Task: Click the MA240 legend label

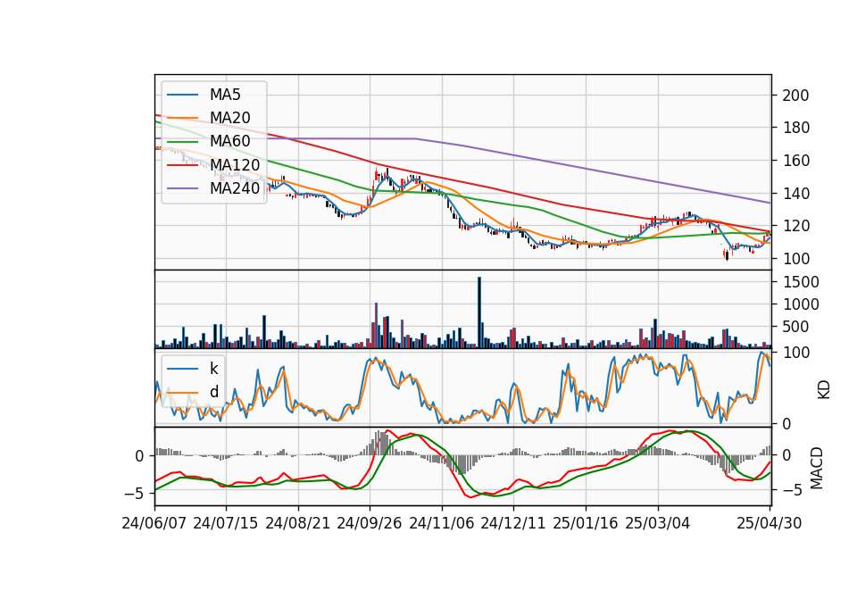Action: [235, 188]
